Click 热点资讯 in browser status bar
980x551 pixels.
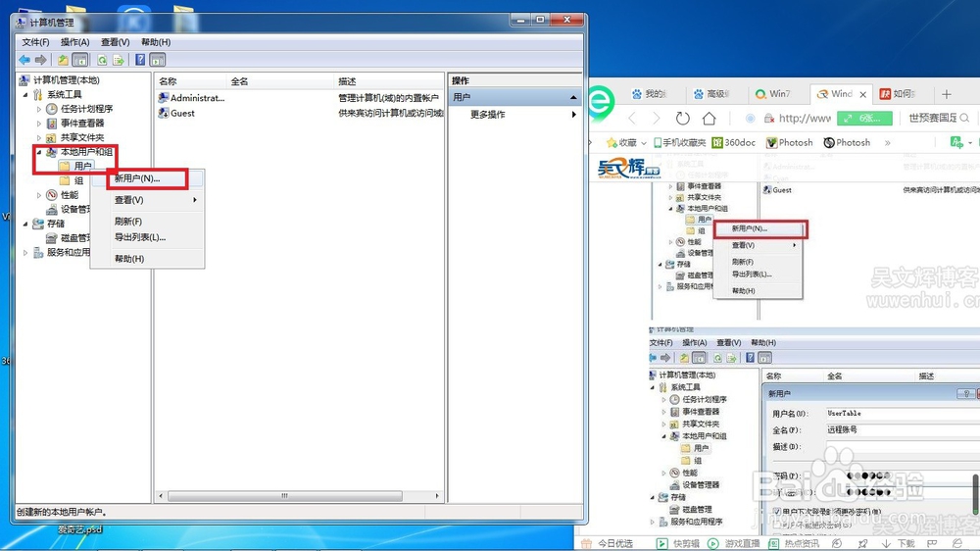[794, 543]
